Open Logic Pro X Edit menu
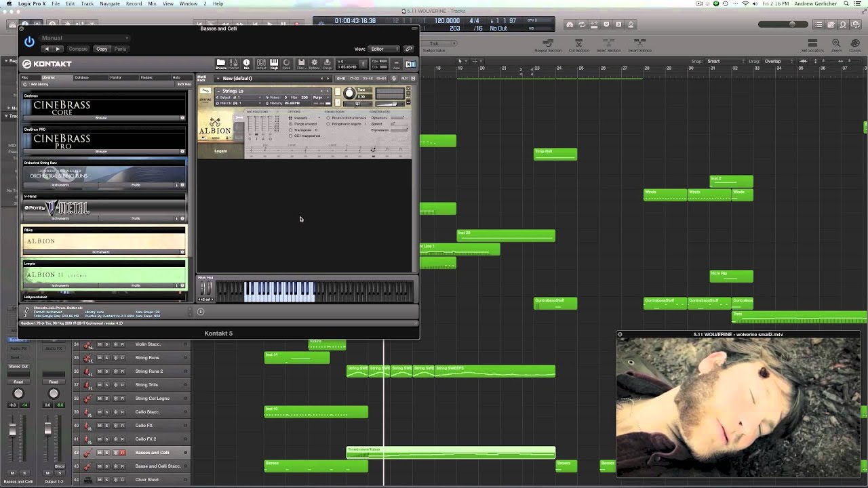The width and height of the screenshot is (868, 488). pos(71,3)
